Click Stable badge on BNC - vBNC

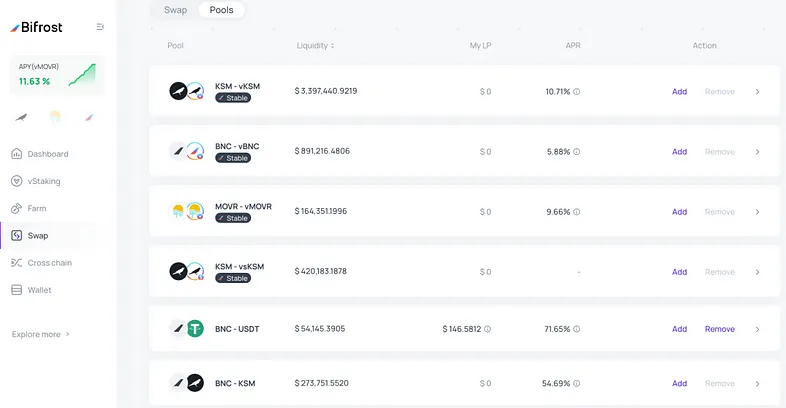(233, 158)
